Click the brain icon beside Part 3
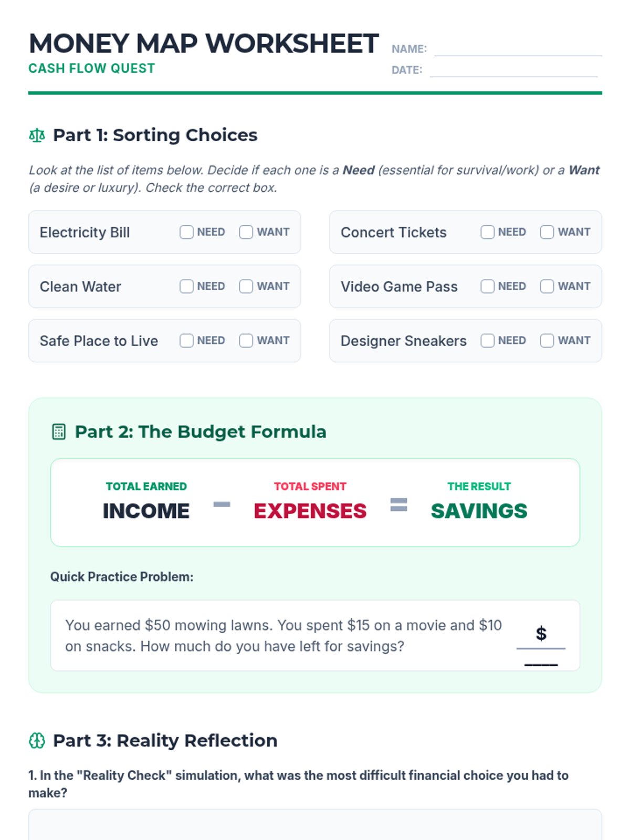 pos(37,741)
